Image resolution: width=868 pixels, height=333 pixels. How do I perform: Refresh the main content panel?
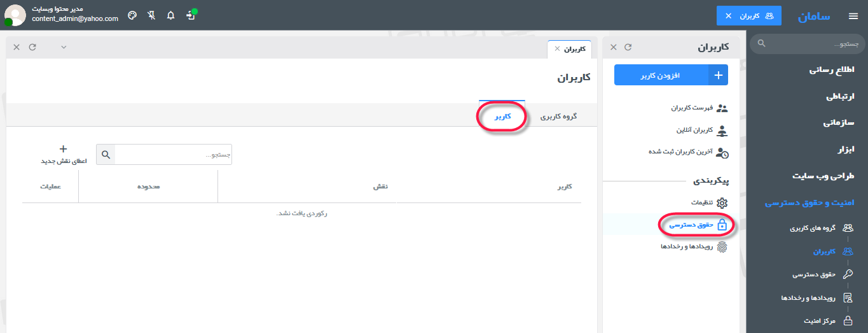(x=32, y=47)
